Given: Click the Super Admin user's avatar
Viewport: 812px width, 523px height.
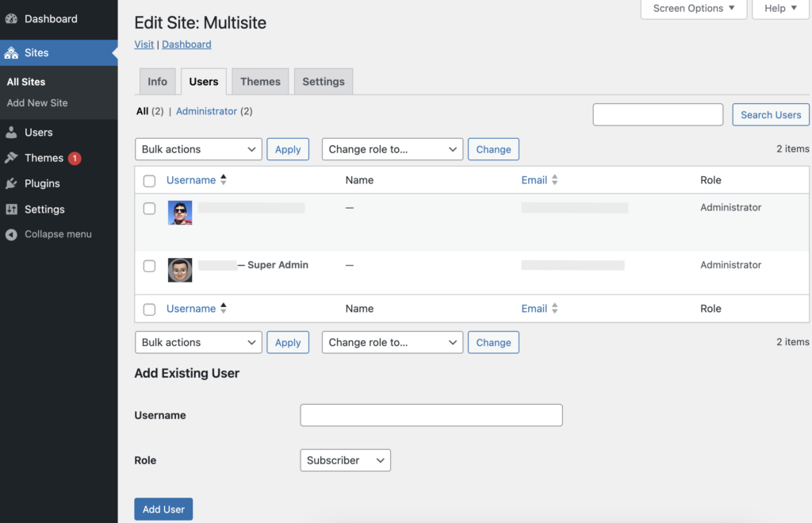Looking at the screenshot, I should [x=180, y=270].
